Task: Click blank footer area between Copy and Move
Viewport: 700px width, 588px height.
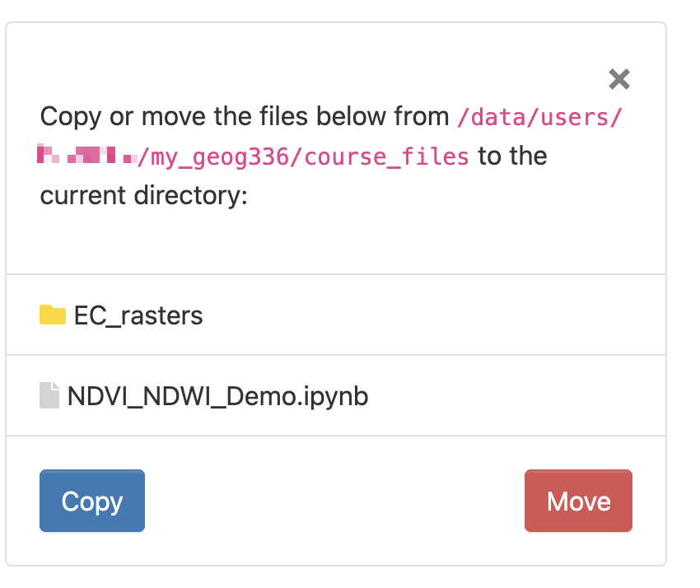Action: [335, 501]
